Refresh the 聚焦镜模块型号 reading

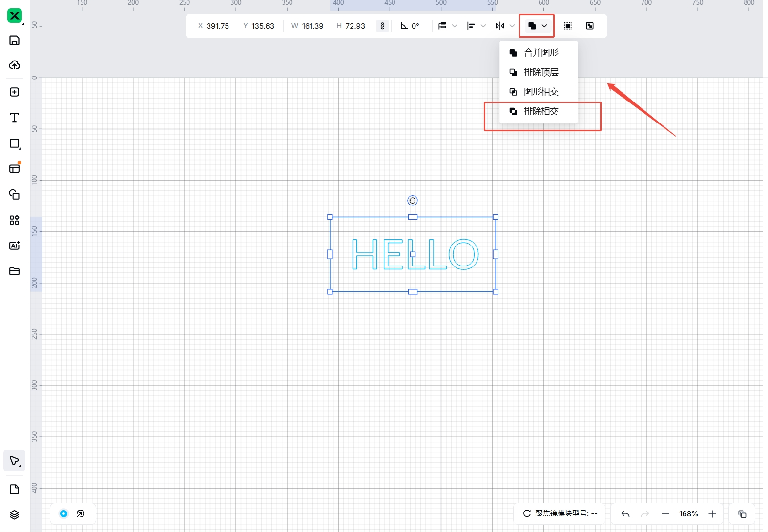click(x=527, y=513)
